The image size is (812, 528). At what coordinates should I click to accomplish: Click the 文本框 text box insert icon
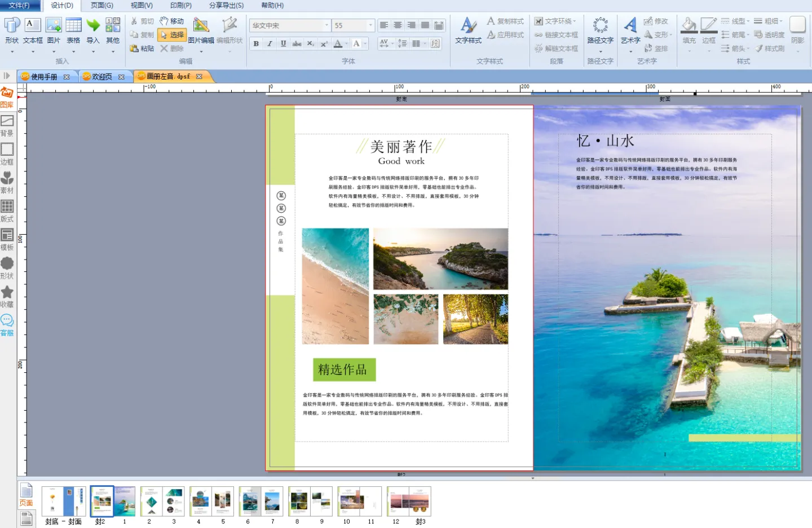point(33,26)
